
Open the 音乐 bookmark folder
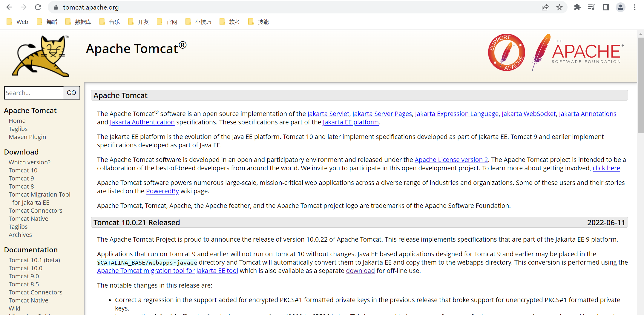[110, 22]
